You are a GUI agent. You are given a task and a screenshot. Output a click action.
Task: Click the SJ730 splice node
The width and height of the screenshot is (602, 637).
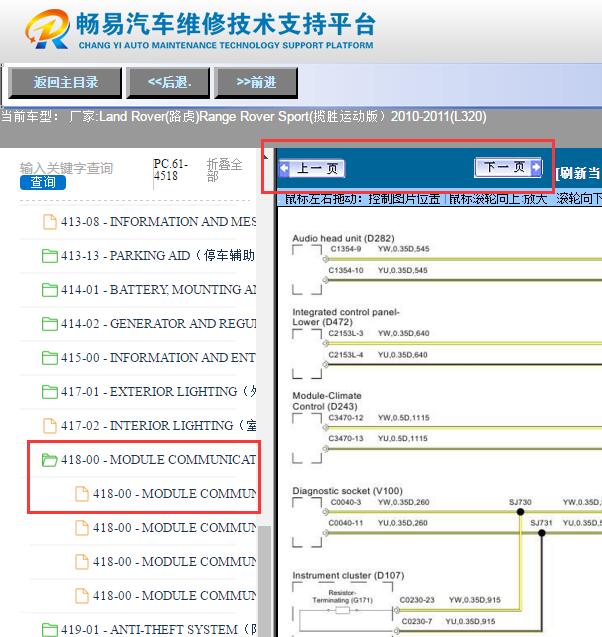click(x=520, y=511)
